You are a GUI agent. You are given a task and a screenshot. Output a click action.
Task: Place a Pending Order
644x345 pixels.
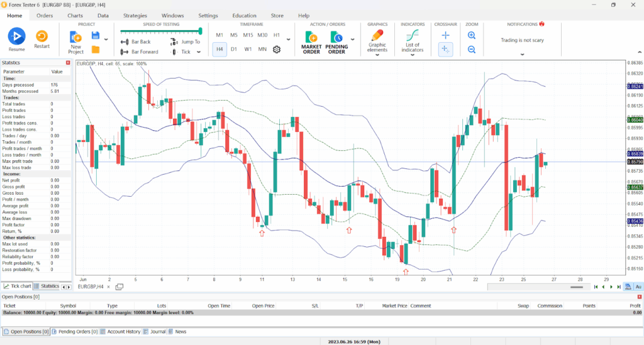coord(336,43)
